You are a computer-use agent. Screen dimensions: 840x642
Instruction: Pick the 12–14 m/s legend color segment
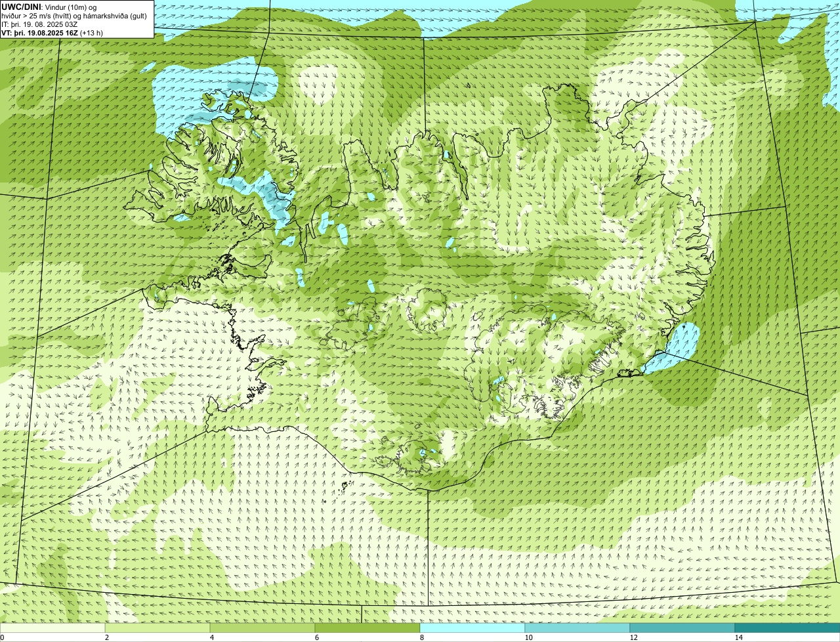click(682, 628)
